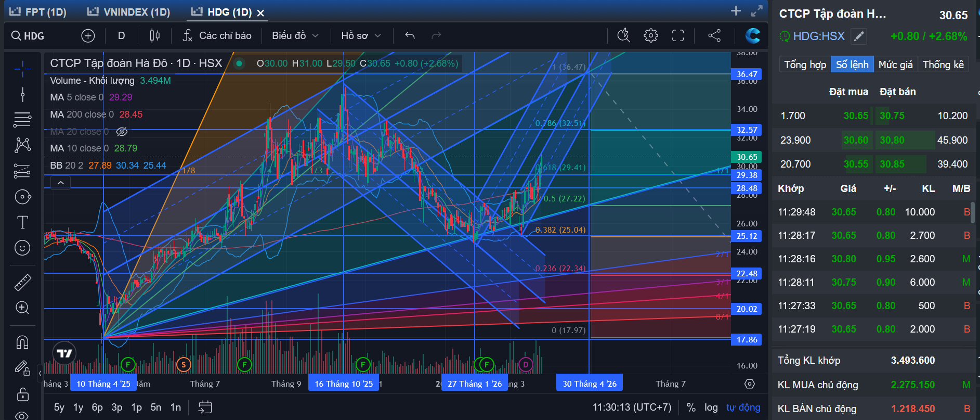Set time range to 6p
This screenshot has width=980, height=420.
point(97,407)
